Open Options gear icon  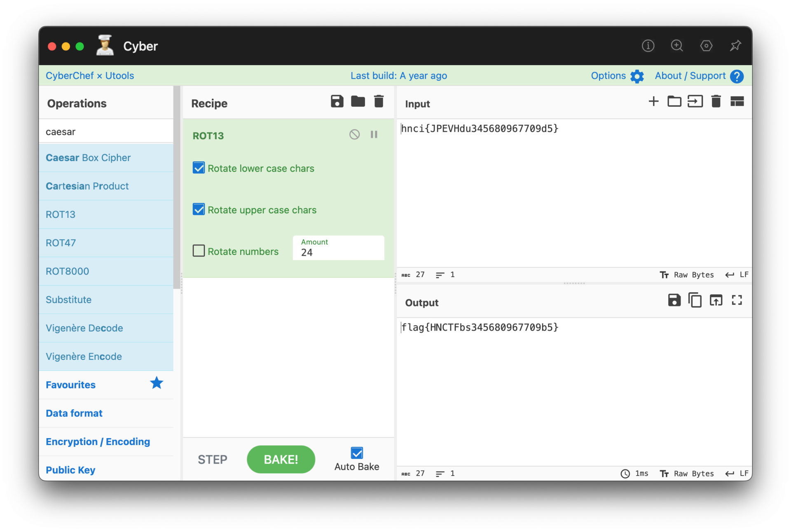(637, 76)
